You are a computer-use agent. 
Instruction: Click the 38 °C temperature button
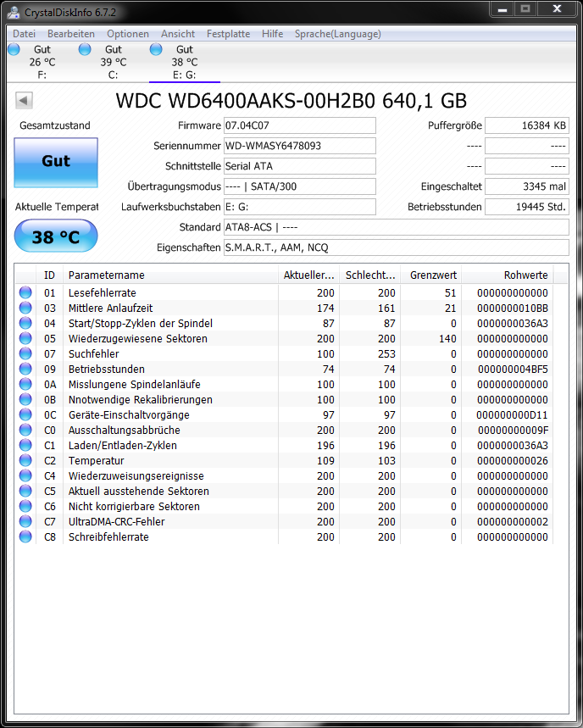[x=56, y=236]
